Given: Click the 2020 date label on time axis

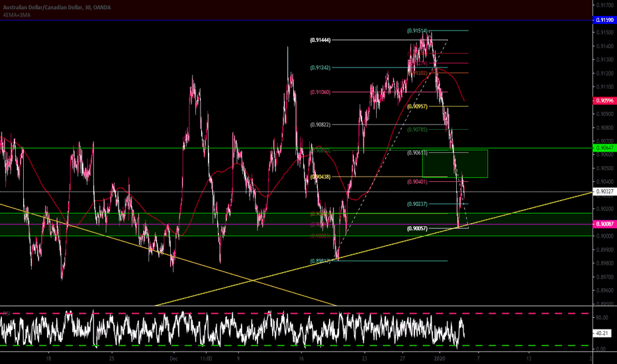Looking at the screenshot, I should pos(439,359).
